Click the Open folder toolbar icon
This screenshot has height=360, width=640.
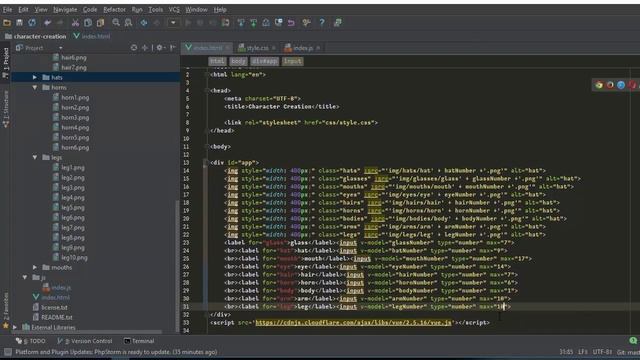pos(7,23)
